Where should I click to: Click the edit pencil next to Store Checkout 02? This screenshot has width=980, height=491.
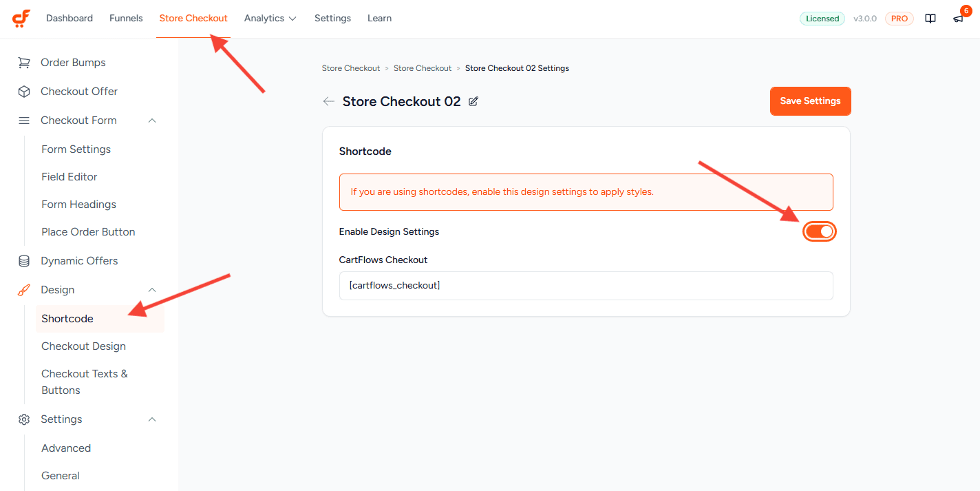click(473, 101)
